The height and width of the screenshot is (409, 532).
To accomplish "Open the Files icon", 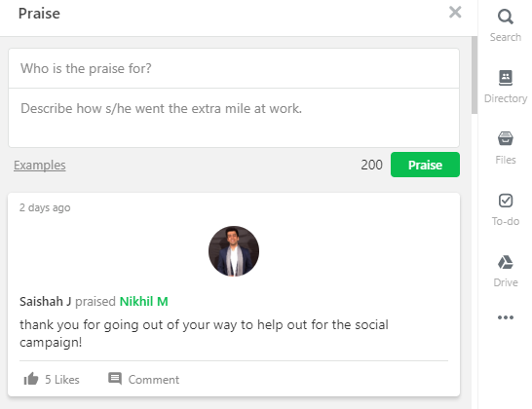I will [x=505, y=138].
